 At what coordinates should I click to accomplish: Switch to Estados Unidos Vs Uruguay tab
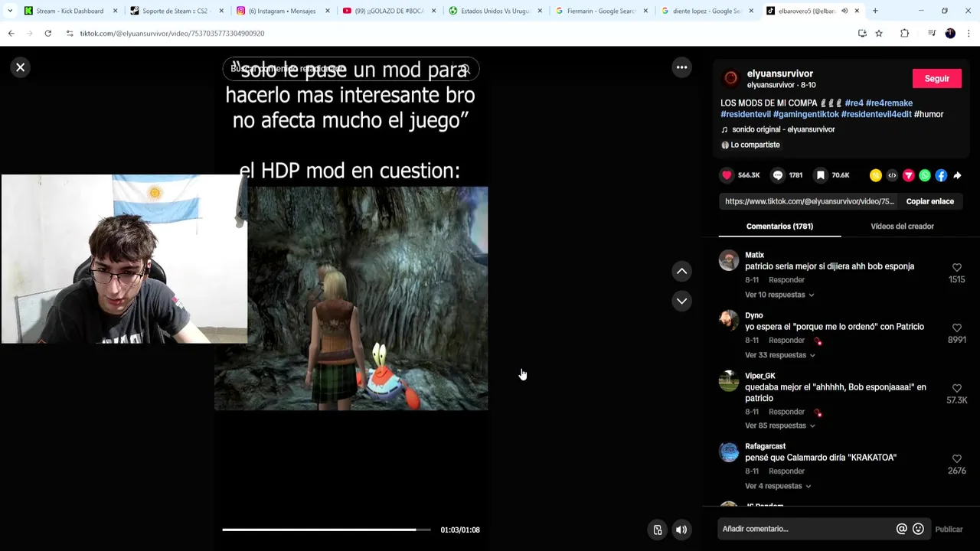pos(495,11)
